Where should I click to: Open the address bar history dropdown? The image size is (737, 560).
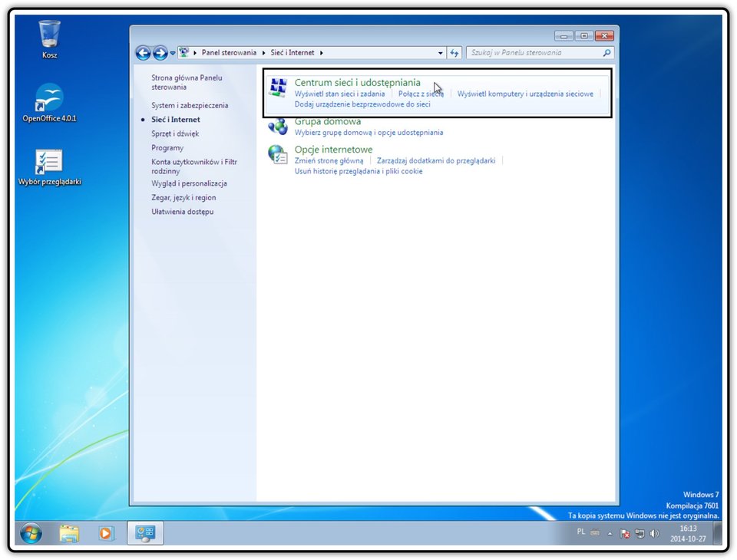440,53
